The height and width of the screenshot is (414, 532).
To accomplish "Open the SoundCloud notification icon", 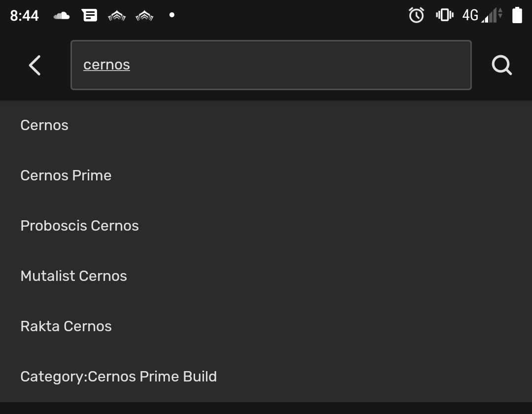I will (62, 16).
